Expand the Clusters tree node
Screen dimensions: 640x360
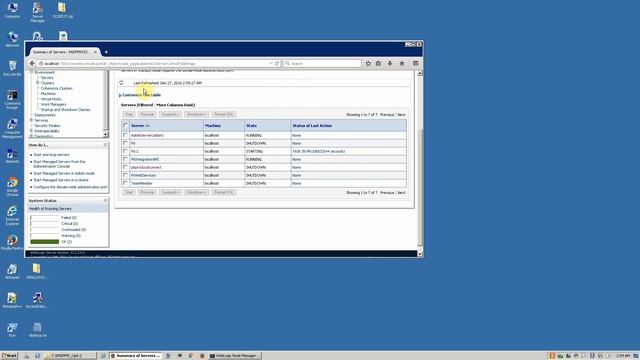tap(38, 83)
